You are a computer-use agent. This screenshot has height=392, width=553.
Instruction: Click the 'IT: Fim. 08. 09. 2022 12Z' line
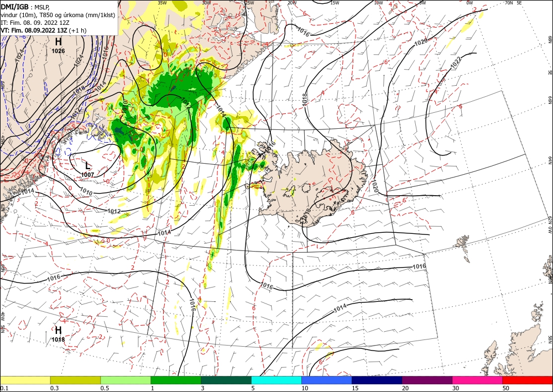click(35, 23)
